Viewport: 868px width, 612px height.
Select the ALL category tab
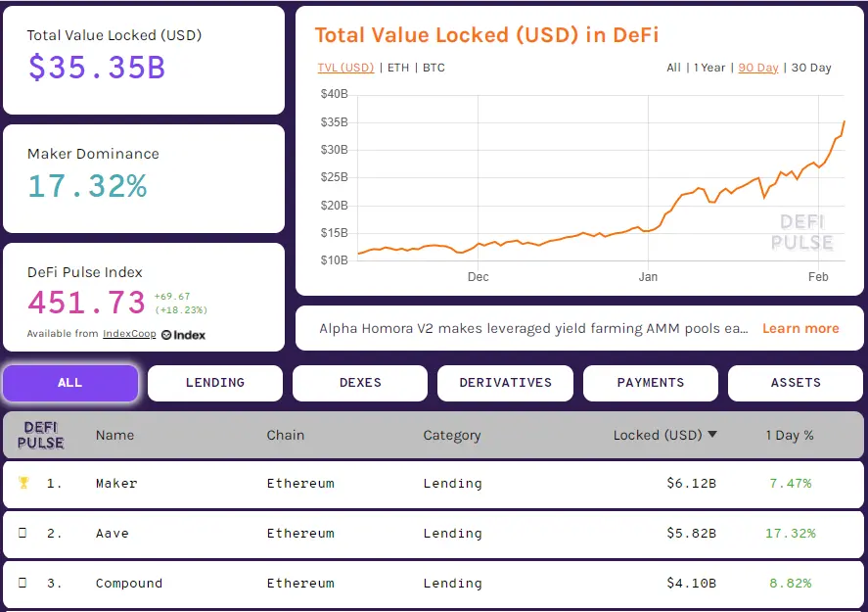(x=70, y=383)
